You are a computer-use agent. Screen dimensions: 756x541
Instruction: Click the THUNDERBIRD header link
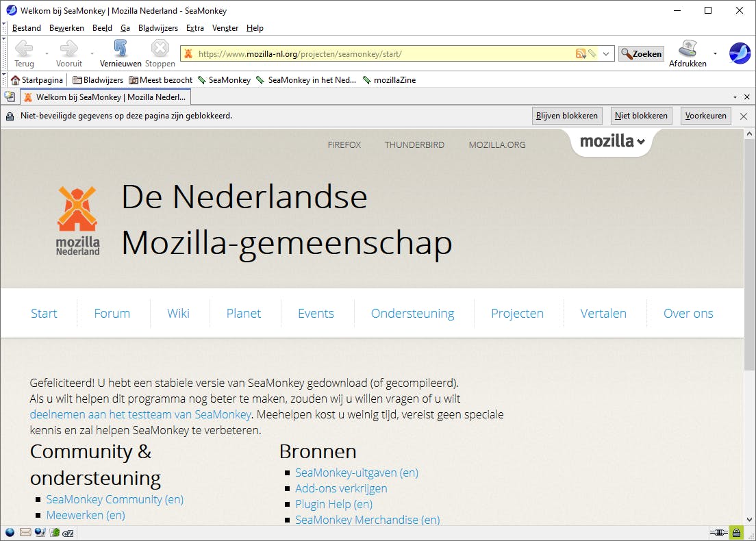[415, 144]
